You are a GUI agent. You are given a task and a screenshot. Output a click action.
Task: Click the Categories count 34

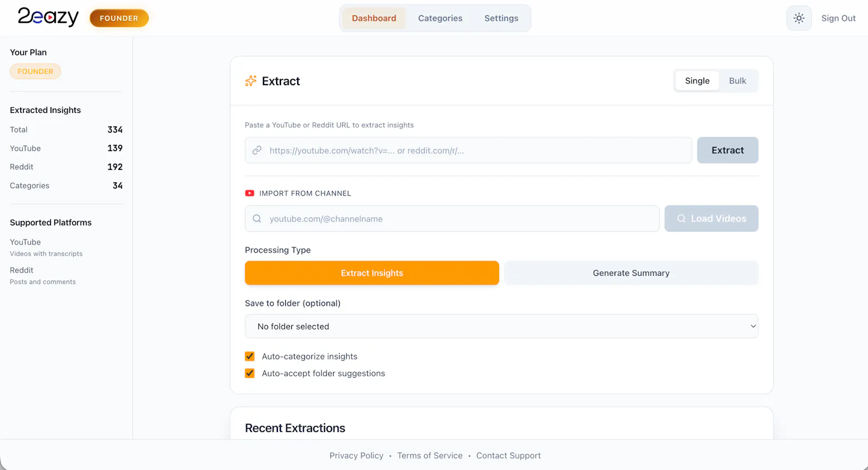(x=118, y=186)
